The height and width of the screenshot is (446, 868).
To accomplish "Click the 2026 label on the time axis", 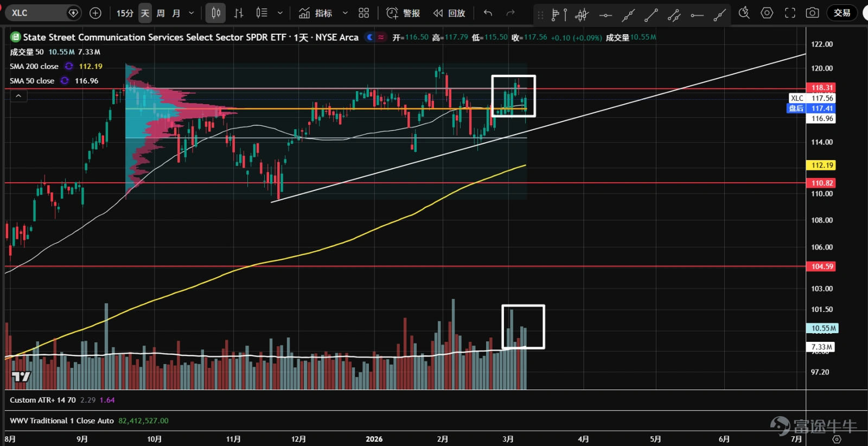I will tap(374, 439).
